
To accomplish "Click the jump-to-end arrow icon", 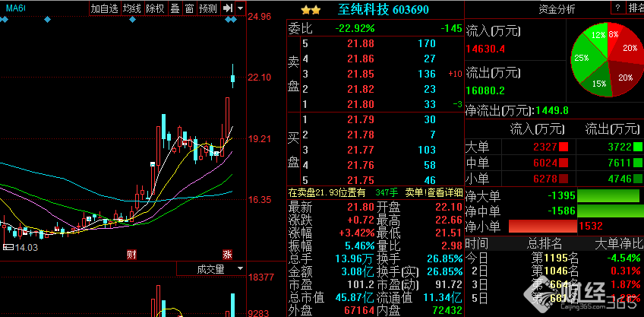I will tap(227, 8).
